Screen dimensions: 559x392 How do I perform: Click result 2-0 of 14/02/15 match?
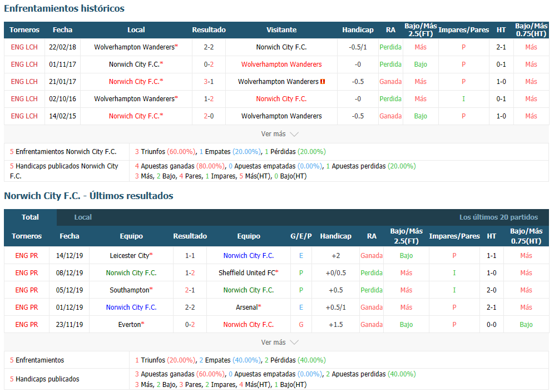tap(209, 116)
